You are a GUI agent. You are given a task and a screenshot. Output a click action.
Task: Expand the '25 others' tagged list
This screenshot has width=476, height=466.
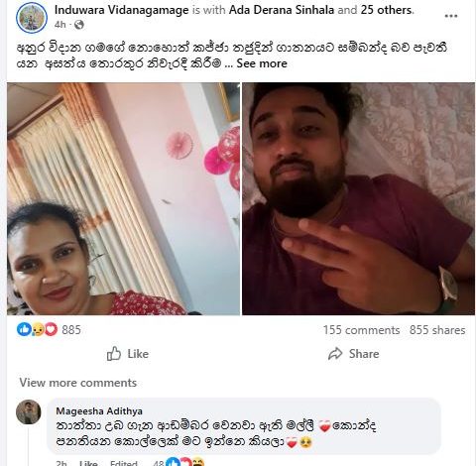[387, 10]
